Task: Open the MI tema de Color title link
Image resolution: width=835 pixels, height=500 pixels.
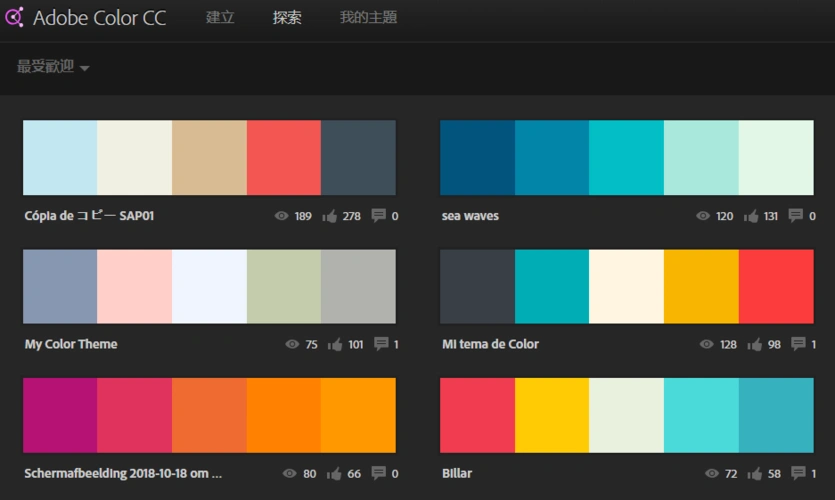Action: tap(490, 344)
